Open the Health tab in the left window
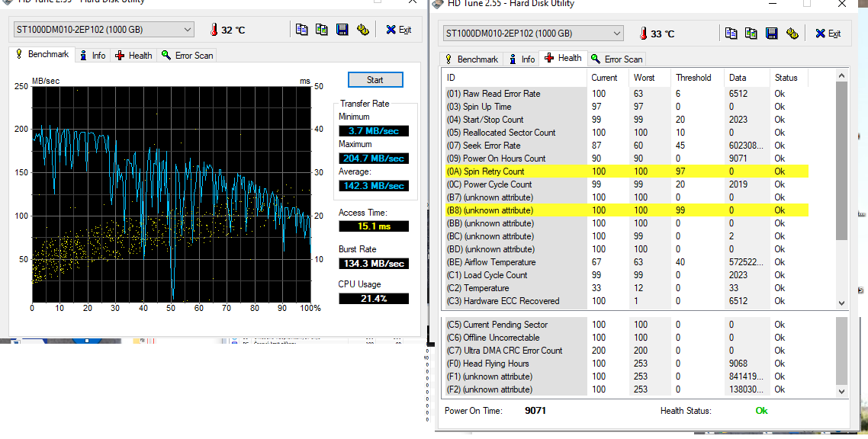 (133, 56)
